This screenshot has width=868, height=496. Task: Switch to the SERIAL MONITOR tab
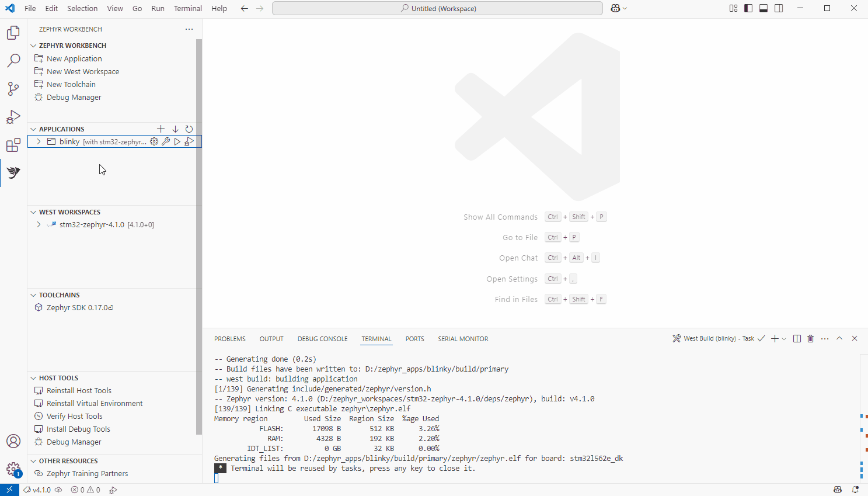(462, 339)
